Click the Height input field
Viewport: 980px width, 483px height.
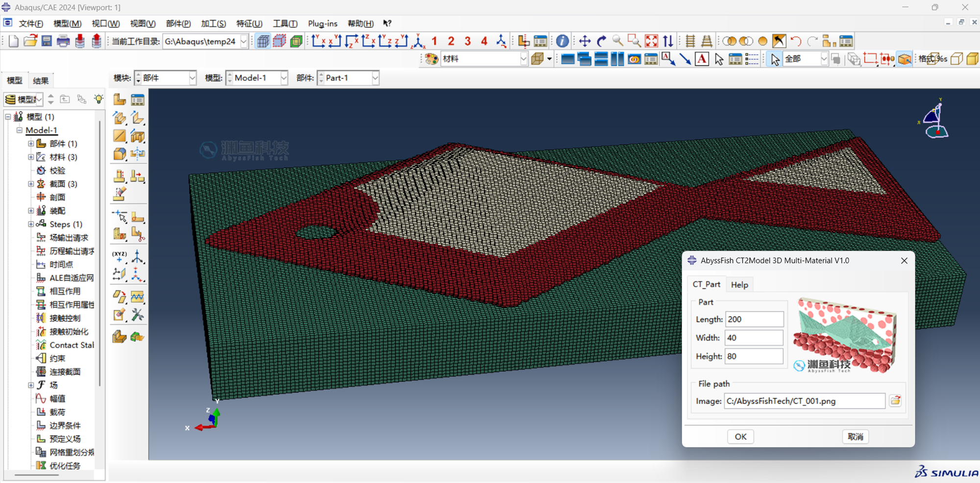coord(754,356)
